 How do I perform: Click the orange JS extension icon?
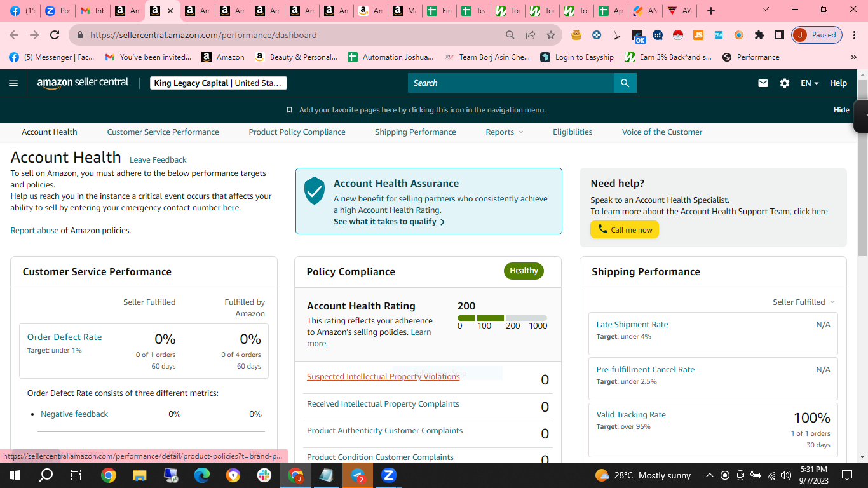pos(698,35)
